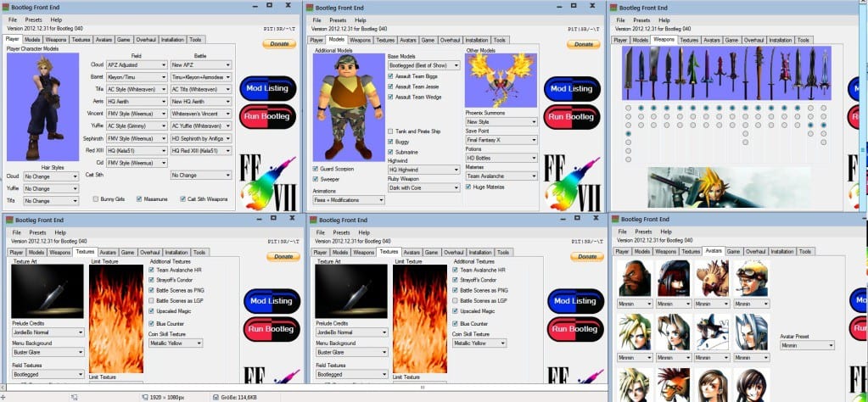
Task: Select Sephiroth's silver-haired avatar portrait
Action: [x=752, y=332]
